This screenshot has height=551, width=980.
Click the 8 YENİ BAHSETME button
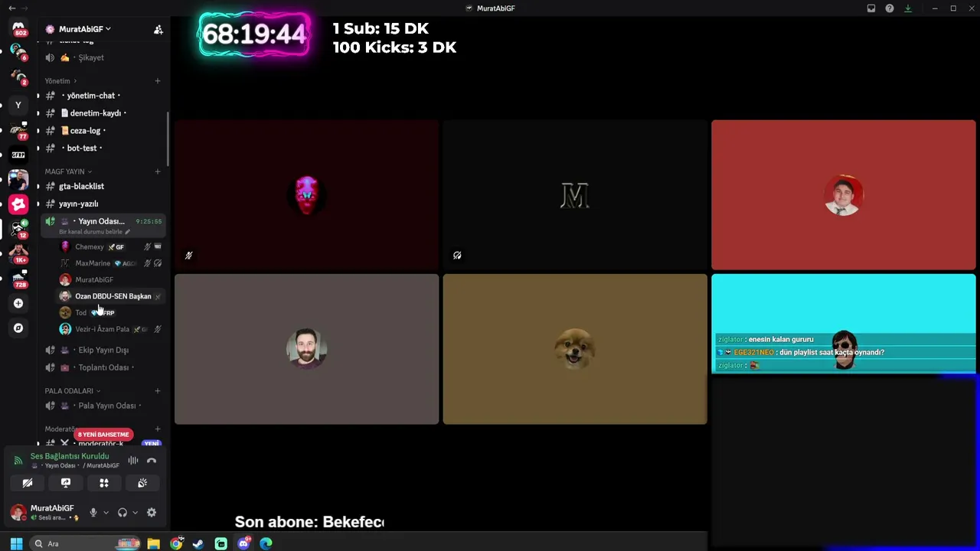click(103, 435)
